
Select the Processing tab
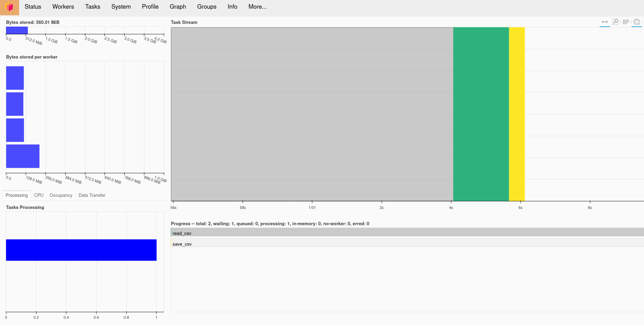pyautogui.click(x=17, y=195)
